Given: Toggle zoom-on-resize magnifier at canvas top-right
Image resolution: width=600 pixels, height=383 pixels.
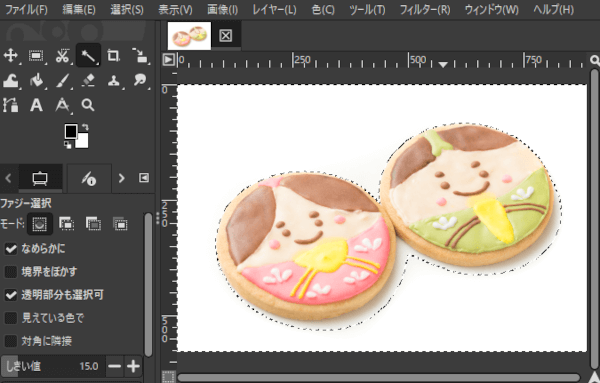Looking at the screenshot, I should point(594,60).
